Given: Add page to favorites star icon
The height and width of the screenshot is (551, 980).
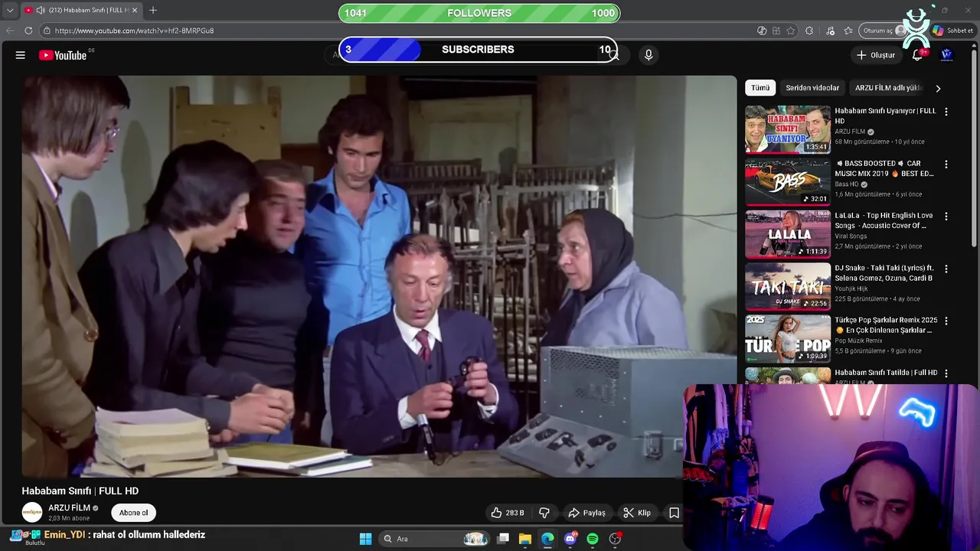Looking at the screenshot, I should click(791, 31).
